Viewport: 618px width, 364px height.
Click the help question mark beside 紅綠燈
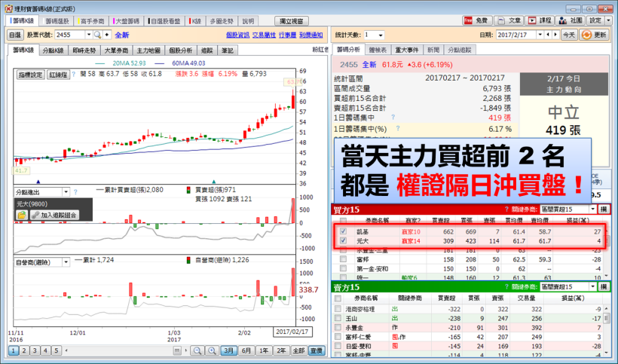click(74, 74)
